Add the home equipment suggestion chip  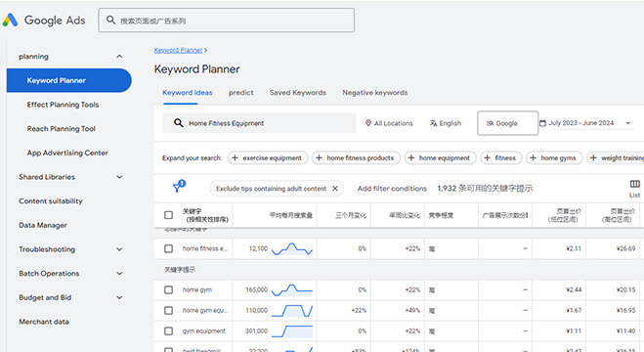[x=441, y=157]
